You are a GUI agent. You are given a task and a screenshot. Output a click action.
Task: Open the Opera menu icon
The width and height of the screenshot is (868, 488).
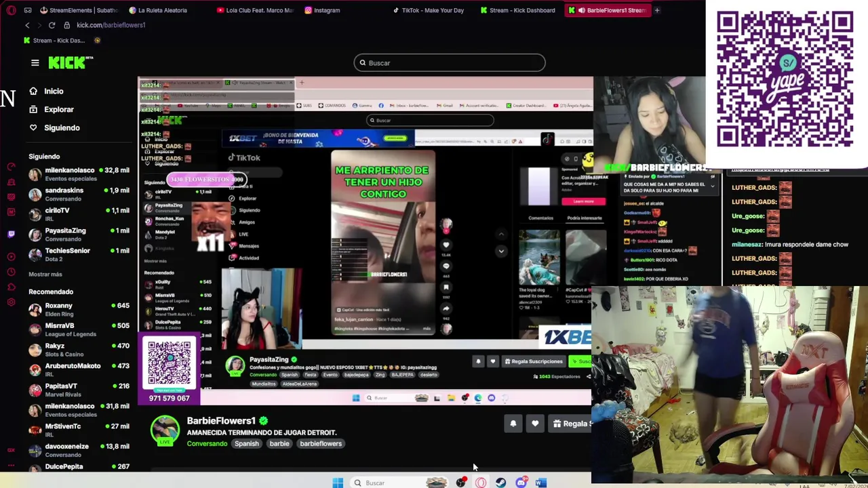coord(11,10)
